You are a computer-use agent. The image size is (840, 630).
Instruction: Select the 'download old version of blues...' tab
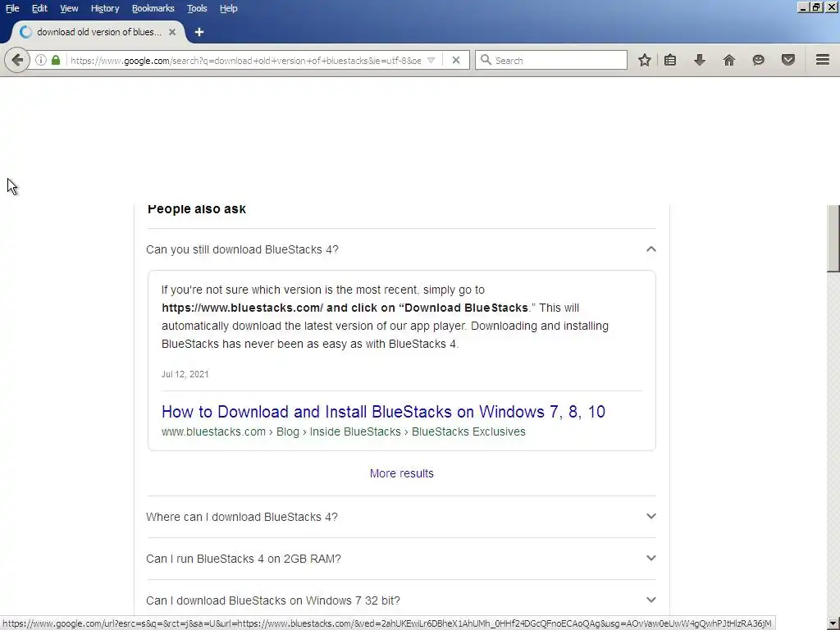tap(99, 32)
